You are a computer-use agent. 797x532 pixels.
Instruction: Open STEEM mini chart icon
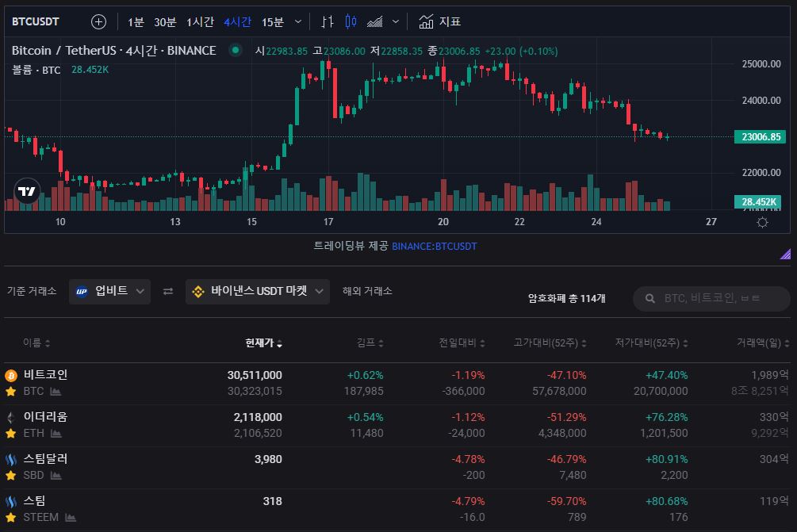click(71, 518)
